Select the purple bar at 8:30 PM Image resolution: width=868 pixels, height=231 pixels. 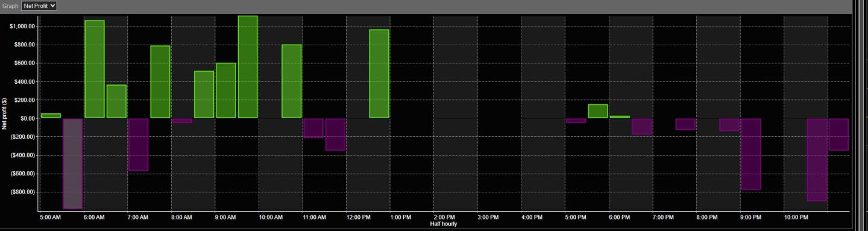click(729, 125)
